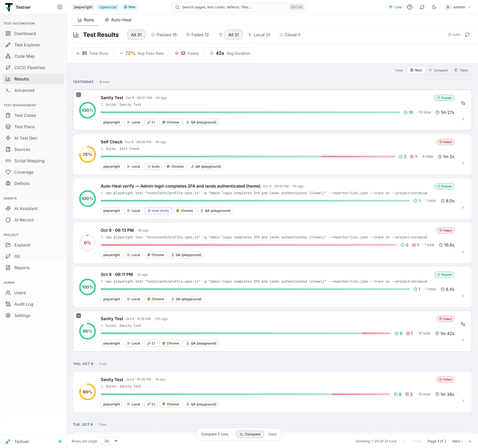Screen dimensions: 478x448
Task: Click compare icon on first Sanity Test run
Action: (463, 103)
